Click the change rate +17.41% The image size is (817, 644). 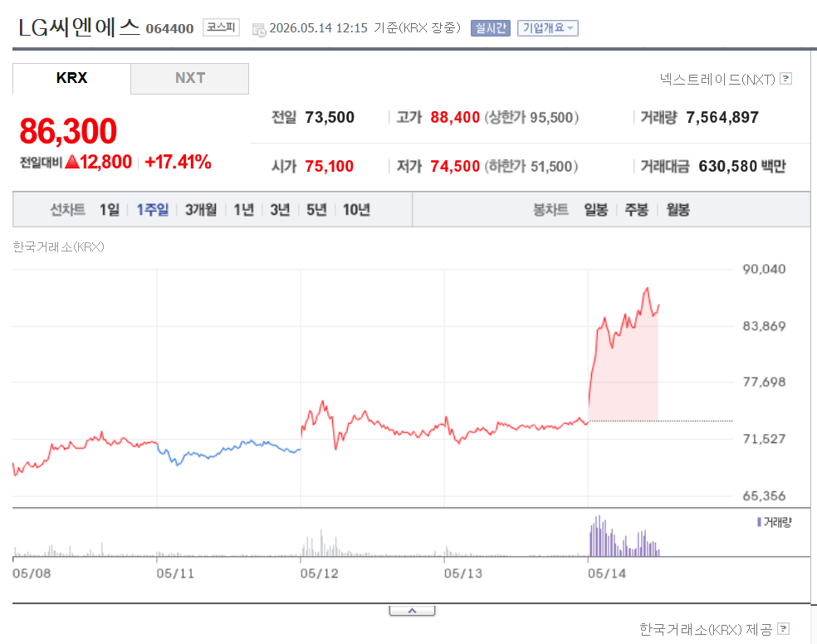click(178, 162)
